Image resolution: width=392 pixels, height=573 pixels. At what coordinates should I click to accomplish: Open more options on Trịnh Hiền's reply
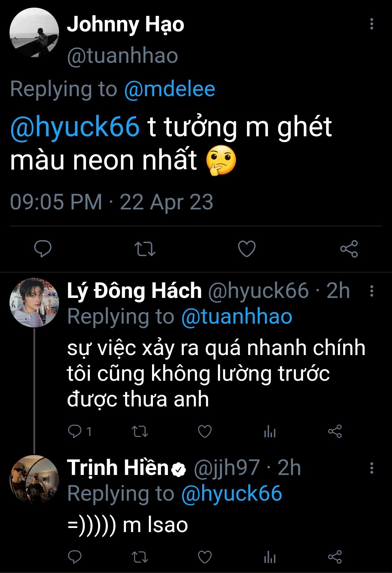coord(371,468)
